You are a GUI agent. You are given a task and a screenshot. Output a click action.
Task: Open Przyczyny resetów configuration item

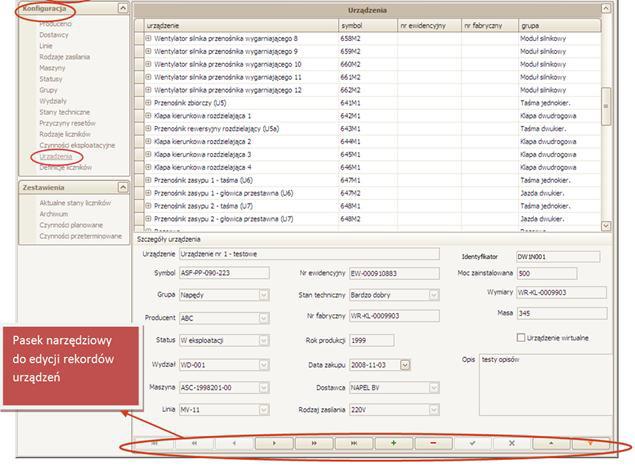pyautogui.click(x=68, y=123)
